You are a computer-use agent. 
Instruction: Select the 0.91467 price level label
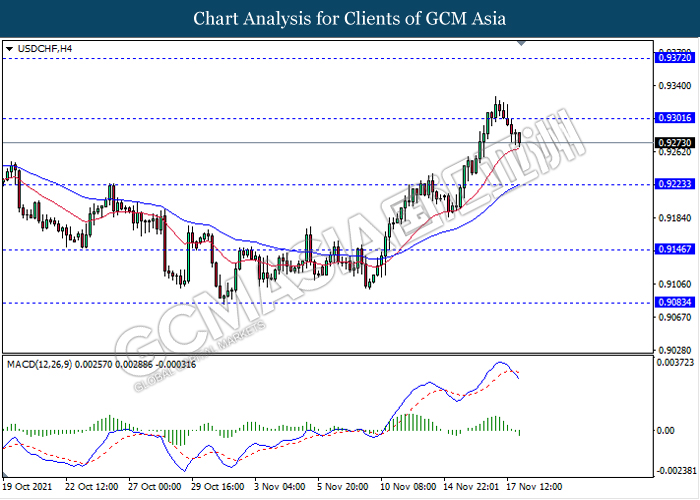675,249
